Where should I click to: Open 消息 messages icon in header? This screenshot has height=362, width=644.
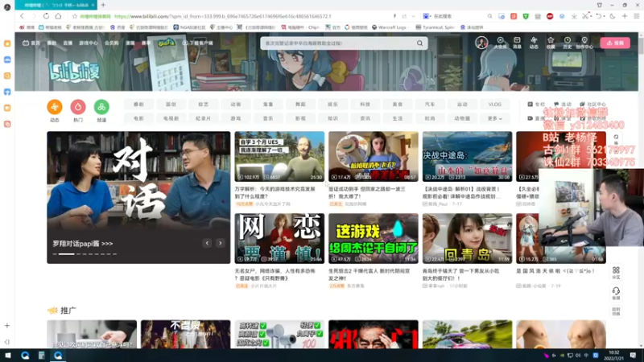pos(517,43)
